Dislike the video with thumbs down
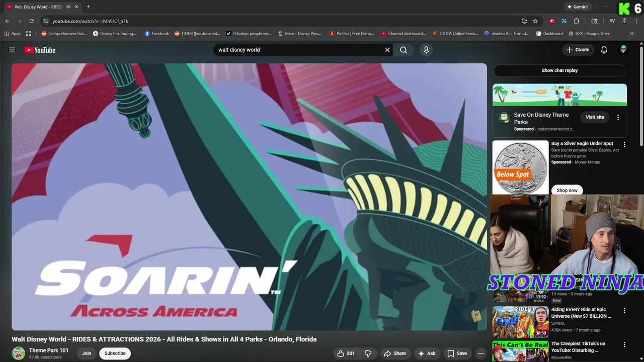This screenshot has width=644, height=362. click(x=368, y=353)
